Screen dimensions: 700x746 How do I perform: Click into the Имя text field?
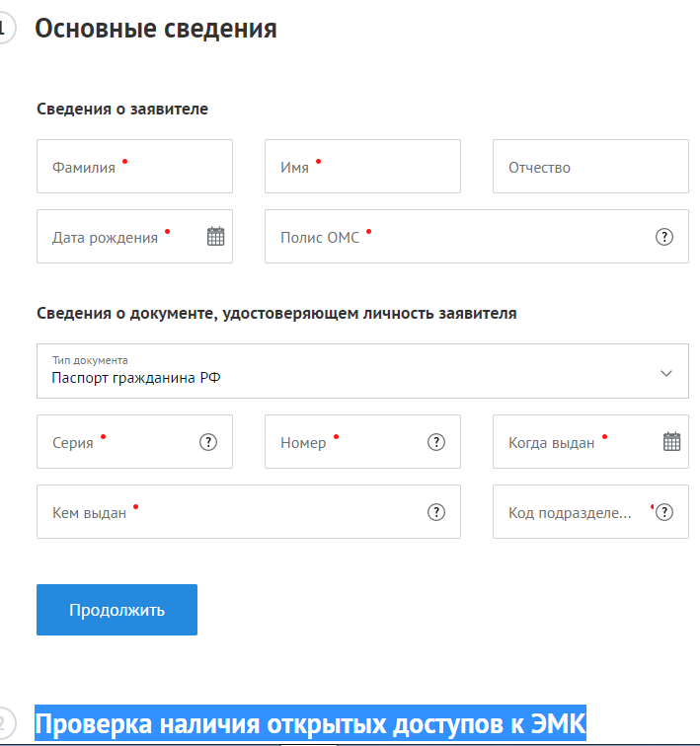click(x=362, y=167)
